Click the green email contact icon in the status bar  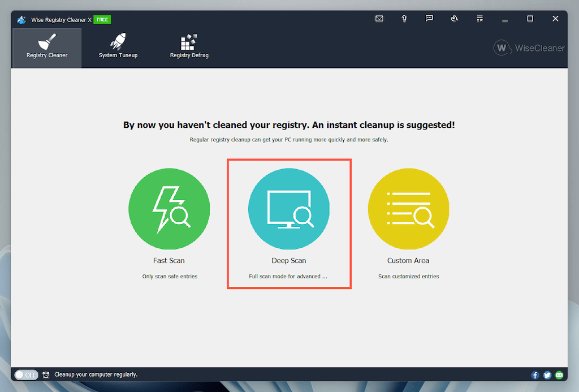(559, 375)
